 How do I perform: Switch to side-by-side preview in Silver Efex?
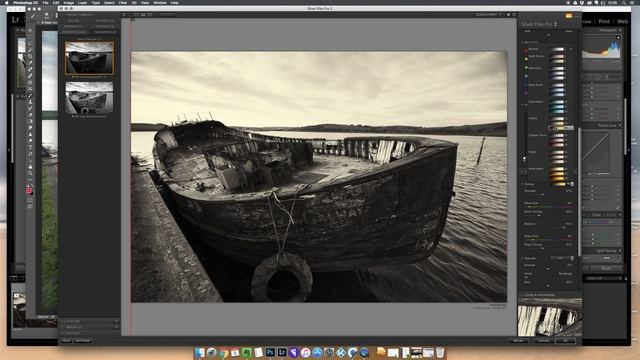coord(150,14)
